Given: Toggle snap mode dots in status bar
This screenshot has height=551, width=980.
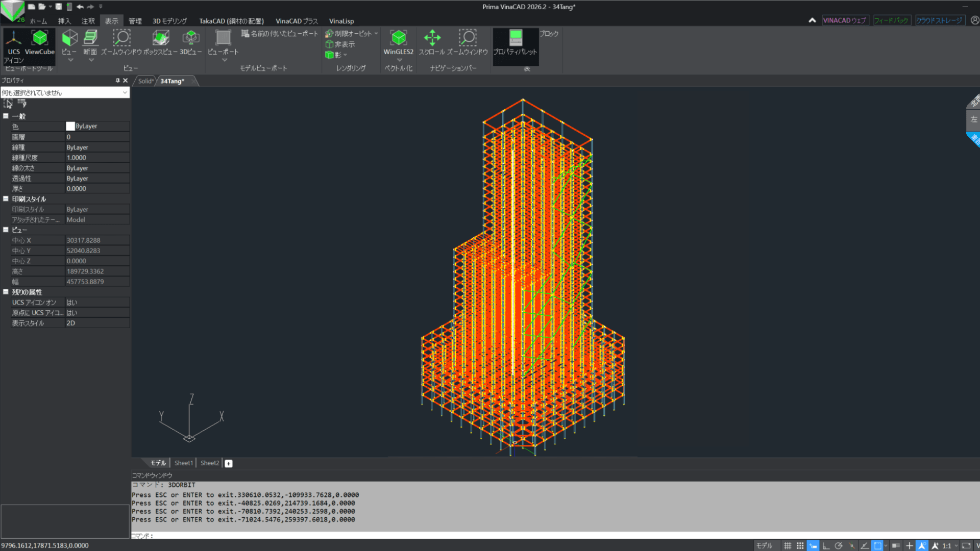Looking at the screenshot, I should coord(800,546).
